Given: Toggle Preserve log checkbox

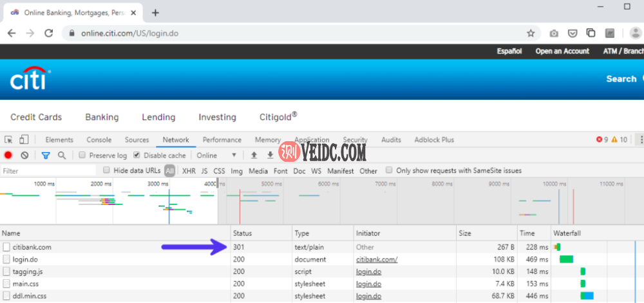Looking at the screenshot, I should tap(82, 155).
